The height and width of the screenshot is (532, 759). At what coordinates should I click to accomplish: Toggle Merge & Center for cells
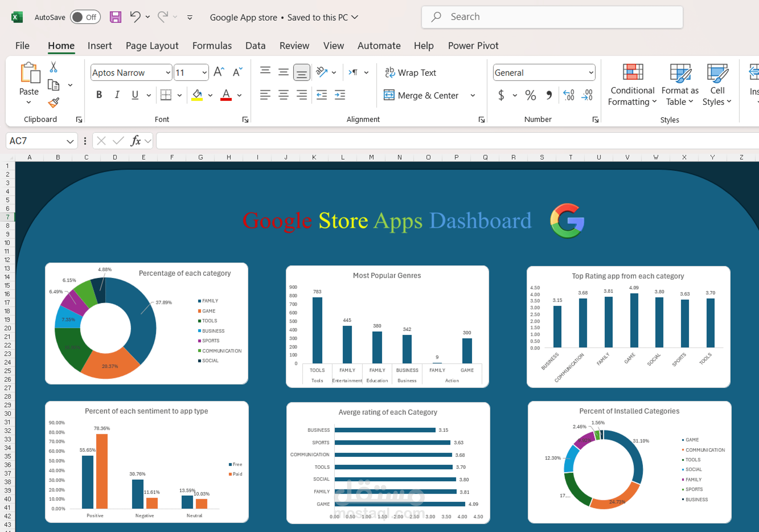421,95
